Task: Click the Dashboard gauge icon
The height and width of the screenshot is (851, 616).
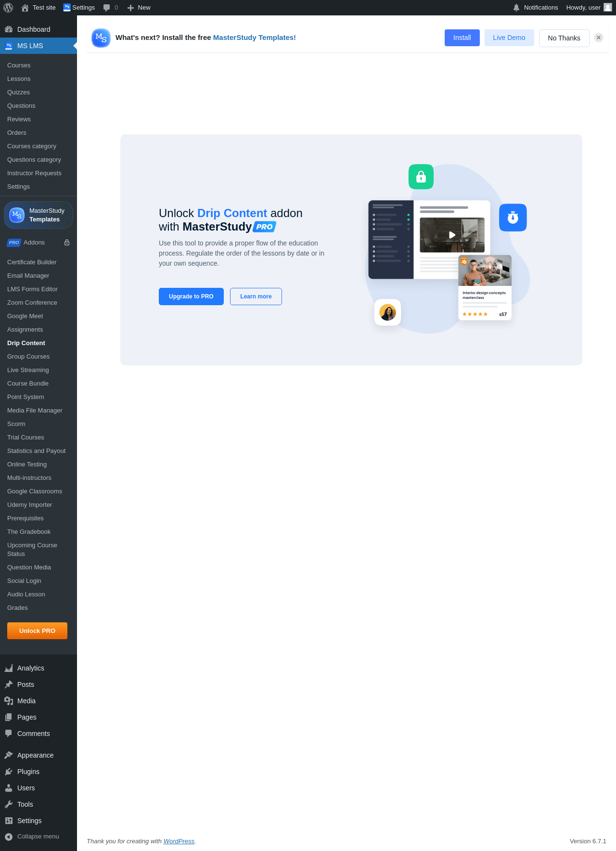Action: tap(9, 29)
